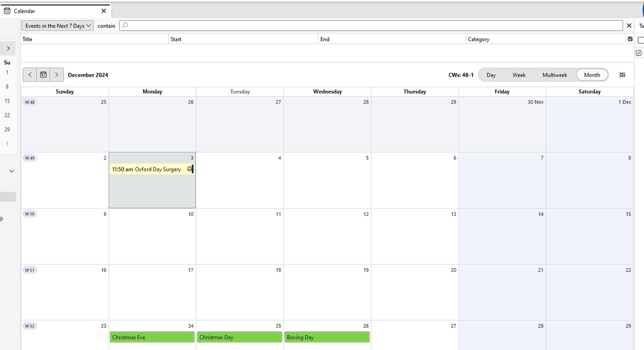Collapse the sidebar section with down chevron

click(x=11, y=171)
